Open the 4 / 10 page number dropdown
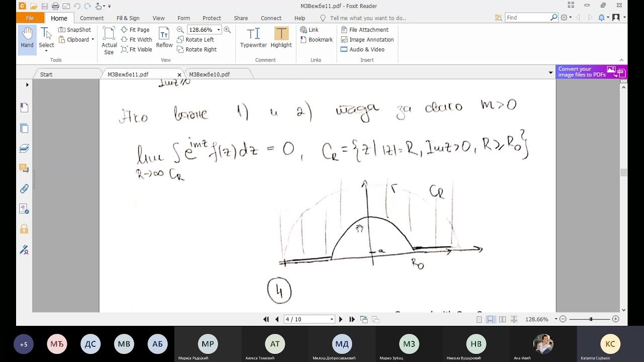Viewport: 644px width, 362px height. pyautogui.click(x=332, y=320)
